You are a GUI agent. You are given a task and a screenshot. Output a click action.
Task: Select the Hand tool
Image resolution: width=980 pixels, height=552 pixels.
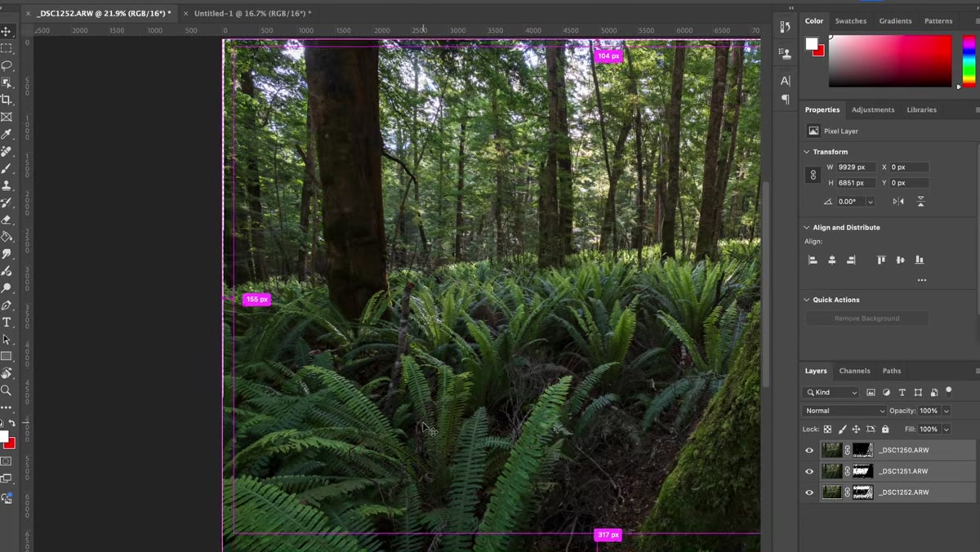[x=7, y=373]
